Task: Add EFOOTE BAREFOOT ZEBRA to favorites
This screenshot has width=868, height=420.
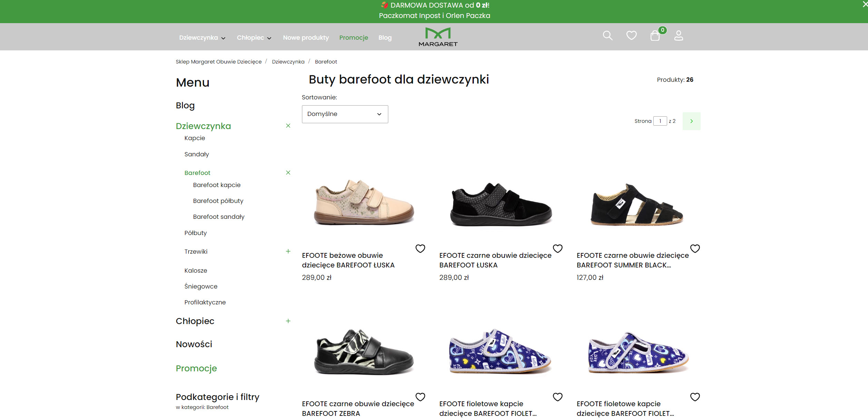Action: 420,397
